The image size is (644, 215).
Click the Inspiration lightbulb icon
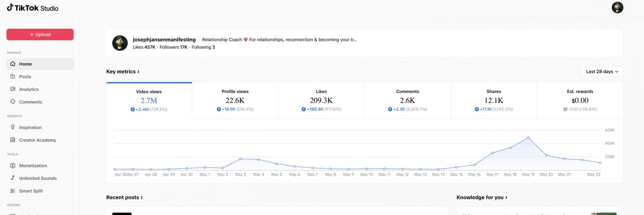click(x=13, y=127)
